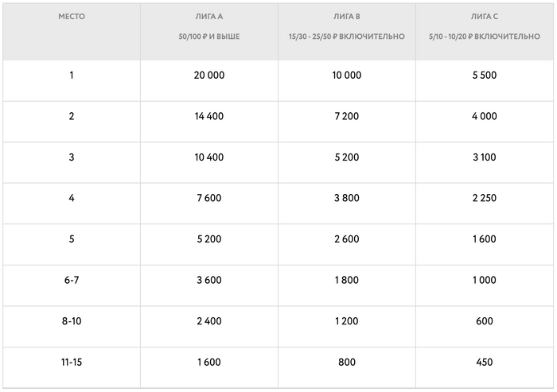Select the 2 250 cell
Screen dimensions: 557x392
[x=484, y=199]
